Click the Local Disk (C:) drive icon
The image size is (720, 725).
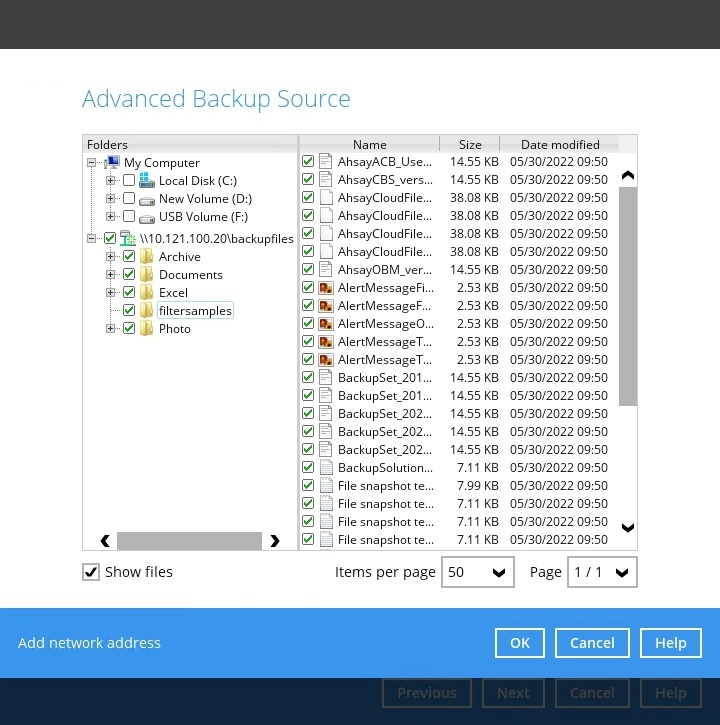[x=147, y=180]
